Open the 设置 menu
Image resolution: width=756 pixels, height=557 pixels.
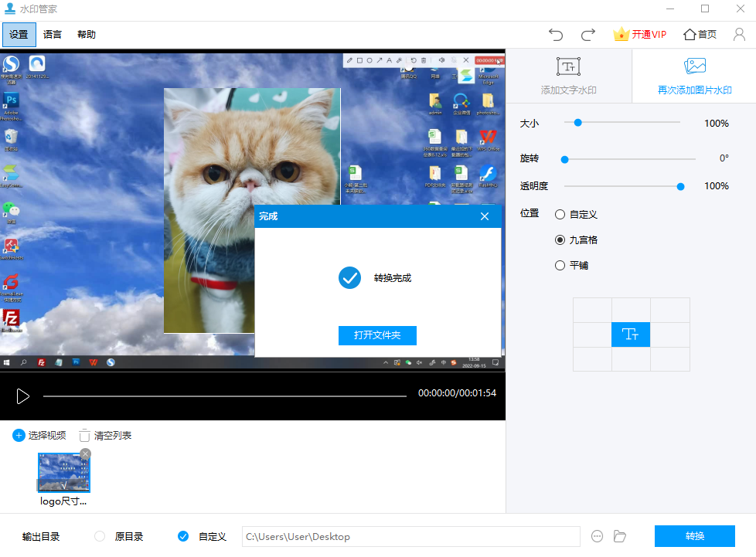(19, 35)
